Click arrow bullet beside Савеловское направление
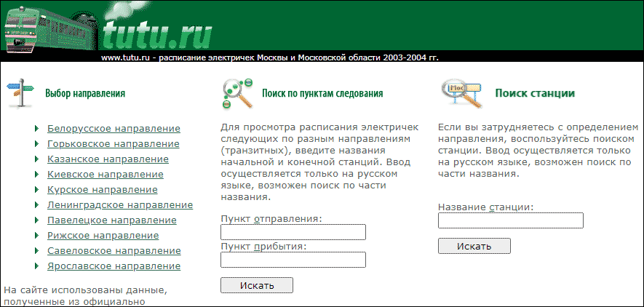The height and width of the screenshot is (307, 644). pyautogui.click(x=37, y=251)
